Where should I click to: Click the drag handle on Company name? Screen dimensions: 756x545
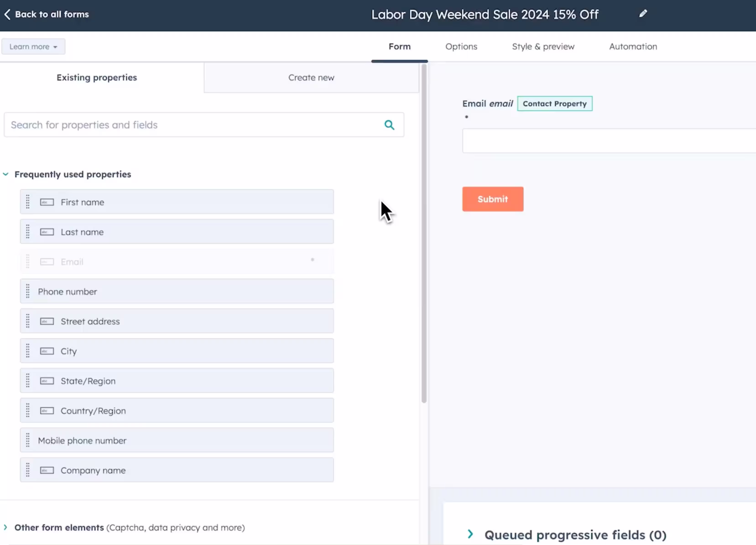click(28, 470)
